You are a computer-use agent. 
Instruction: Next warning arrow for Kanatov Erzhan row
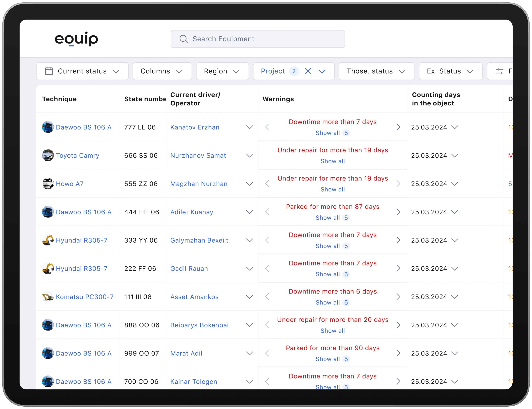click(x=398, y=127)
